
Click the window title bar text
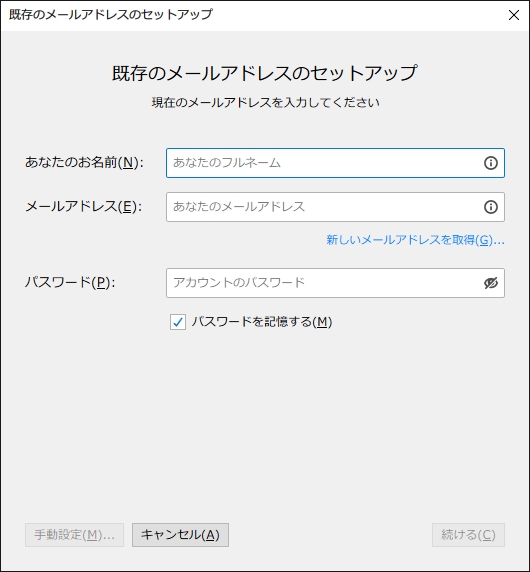click(111, 15)
